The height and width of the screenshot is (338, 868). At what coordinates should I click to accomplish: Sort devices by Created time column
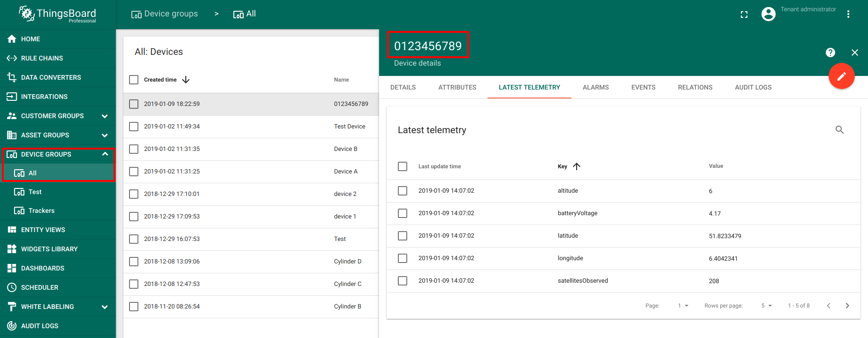160,80
